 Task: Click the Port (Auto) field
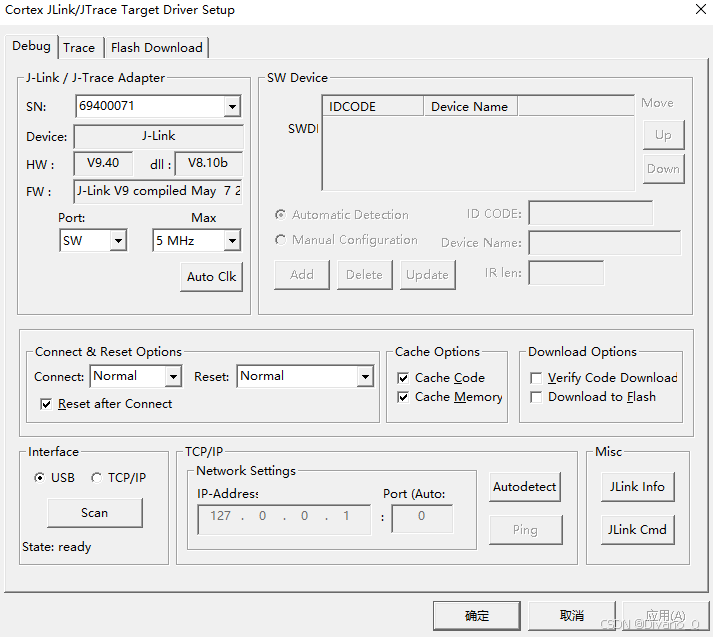click(x=422, y=518)
